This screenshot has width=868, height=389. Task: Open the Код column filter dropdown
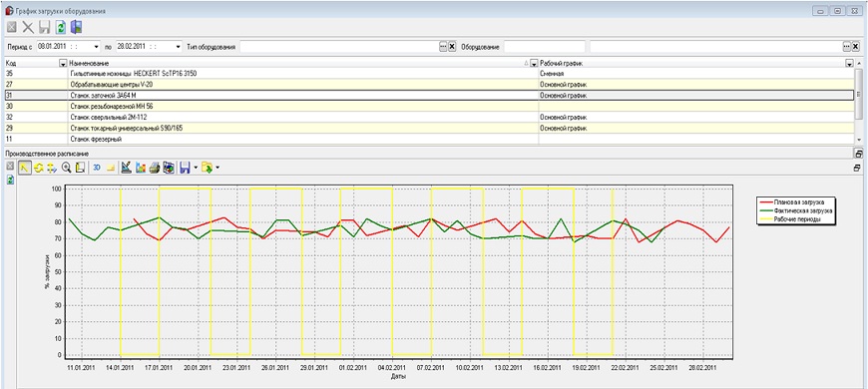click(x=63, y=64)
